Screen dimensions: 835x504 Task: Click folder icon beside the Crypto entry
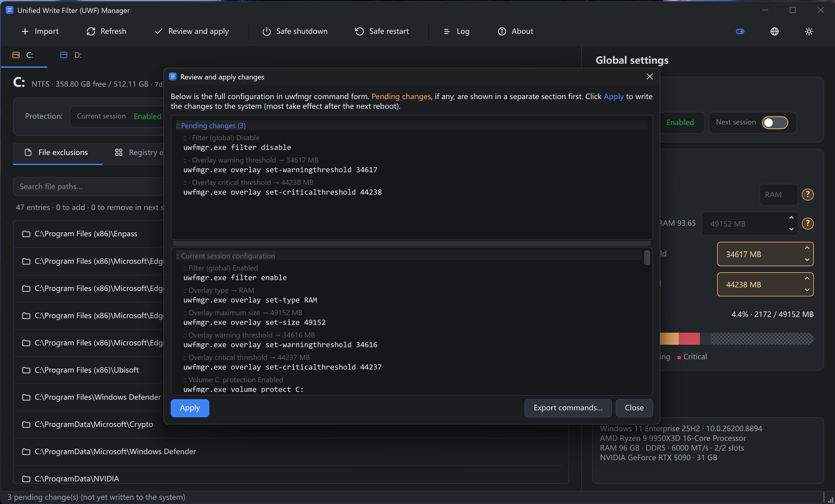pyautogui.click(x=26, y=424)
